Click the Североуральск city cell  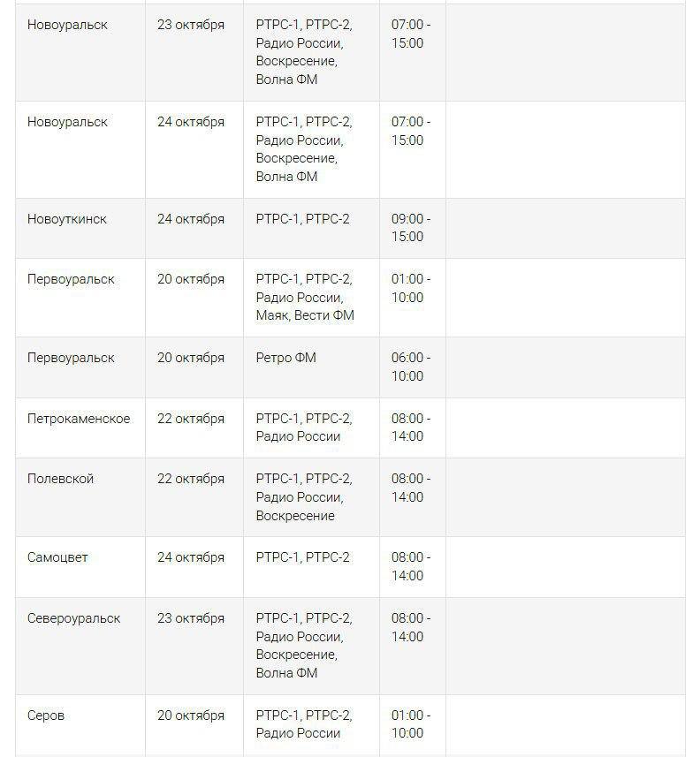point(74,618)
